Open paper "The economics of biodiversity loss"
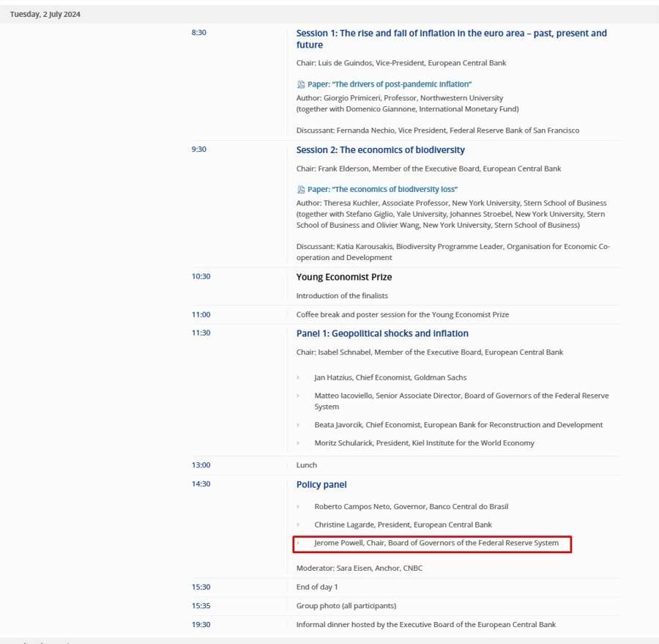659x644 pixels. 382,190
